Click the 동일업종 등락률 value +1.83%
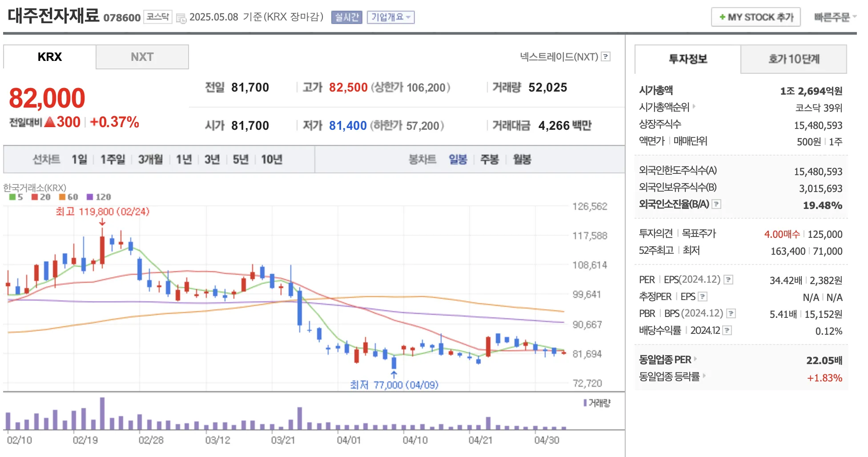This screenshot has height=457, width=868. tap(825, 378)
